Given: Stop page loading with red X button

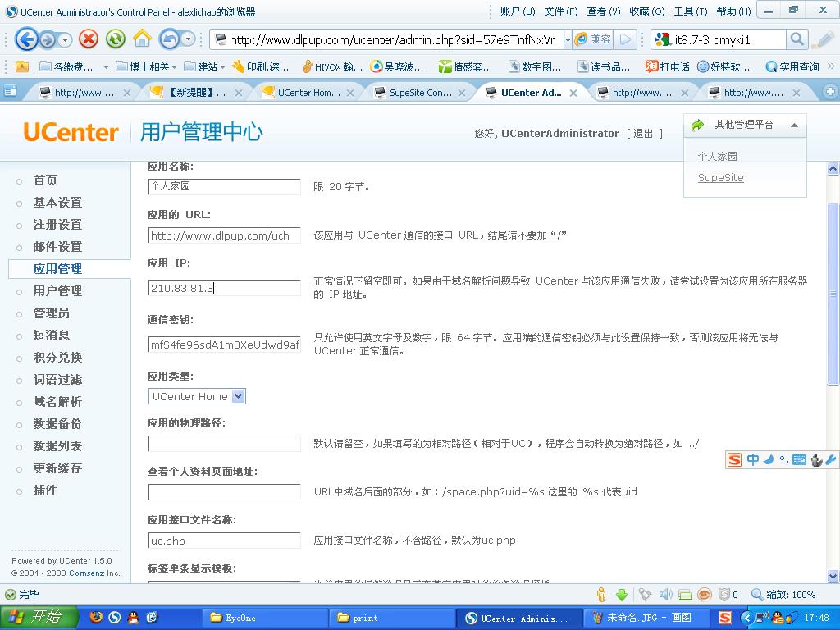Looking at the screenshot, I should (89, 39).
